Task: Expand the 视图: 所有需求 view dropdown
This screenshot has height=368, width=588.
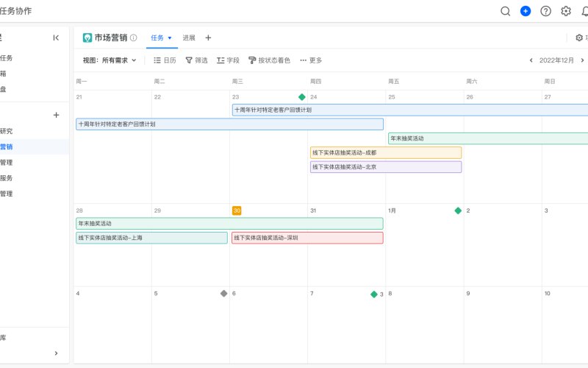Action: coord(110,60)
